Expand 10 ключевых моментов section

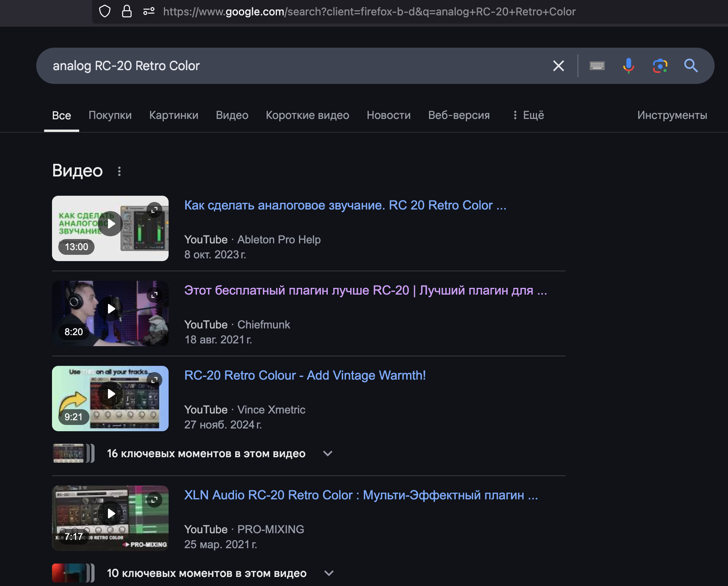(329, 573)
